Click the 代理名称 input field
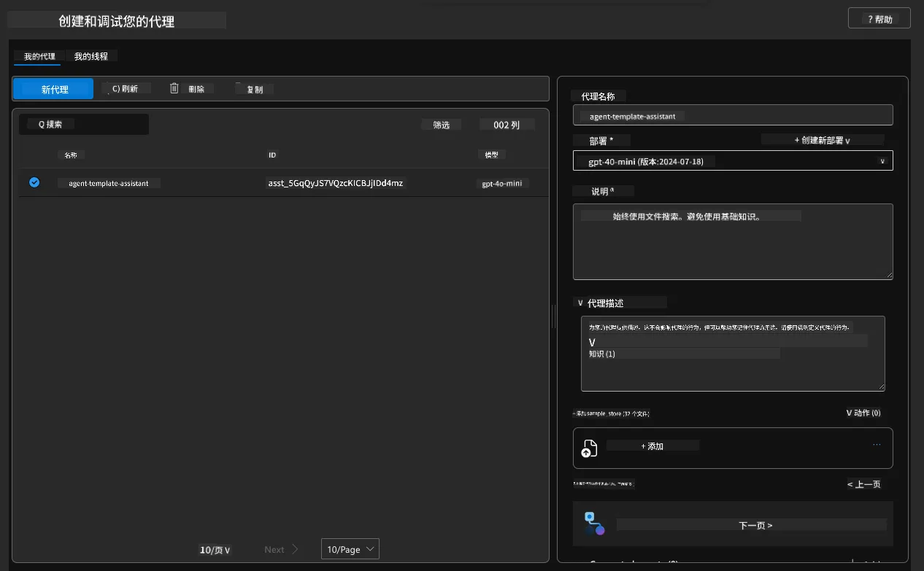The height and width of the screenshot is (571, 924). click(733, 115)
